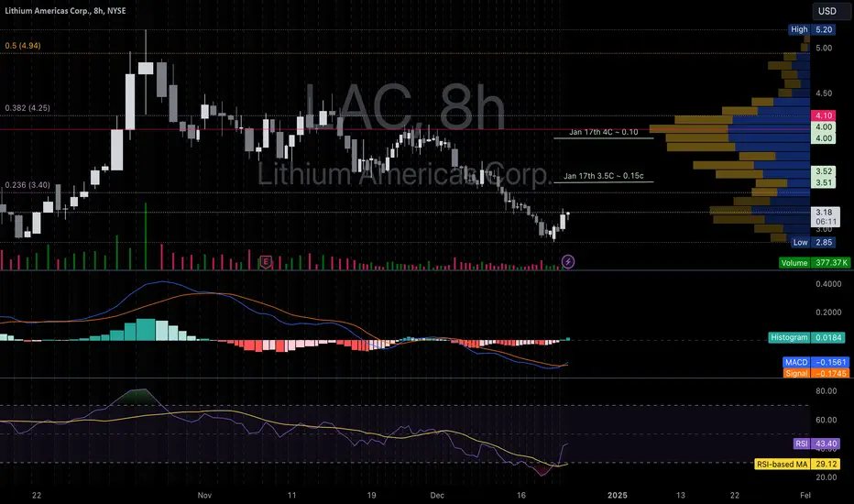Click the Signal -0.1745 value label

tap(816, 373)
